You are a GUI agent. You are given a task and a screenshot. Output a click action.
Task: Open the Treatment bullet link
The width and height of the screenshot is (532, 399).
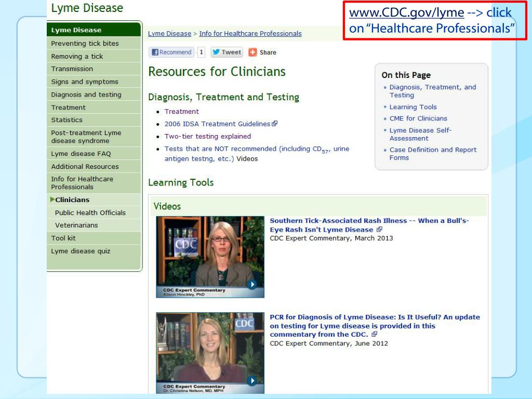[181, 111]
